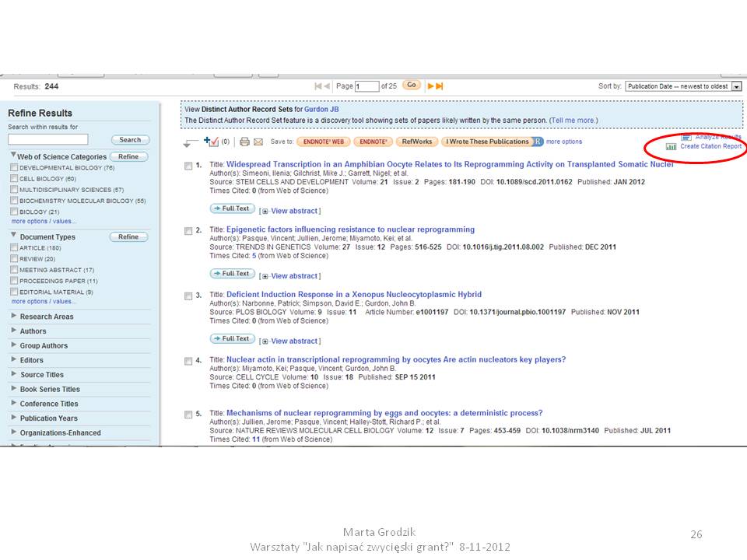747x560 pixels.
Task: Select checkbox for result 4
Action: [x=188, y=361]
